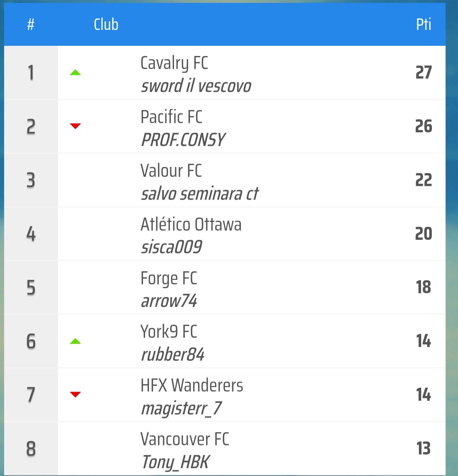Click the Forge FC club name
This screenshot has height=476, width=458.
pyautogui.click(x=169, y=278)
